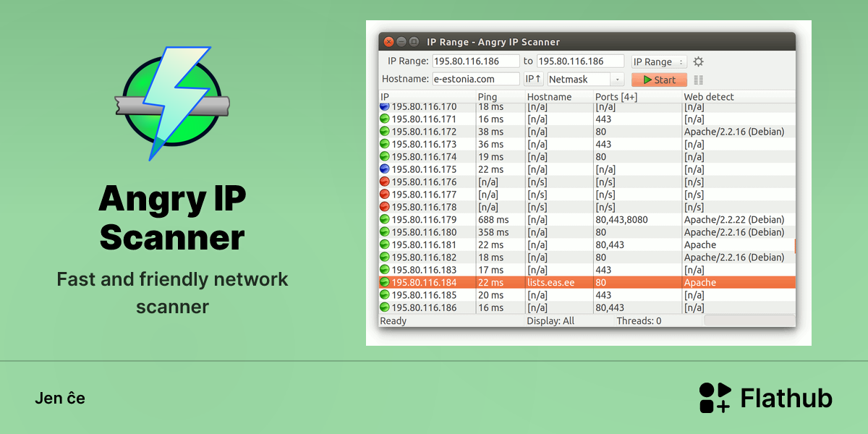Open the IP Range feeder selector dropdown

pos(659,62)
